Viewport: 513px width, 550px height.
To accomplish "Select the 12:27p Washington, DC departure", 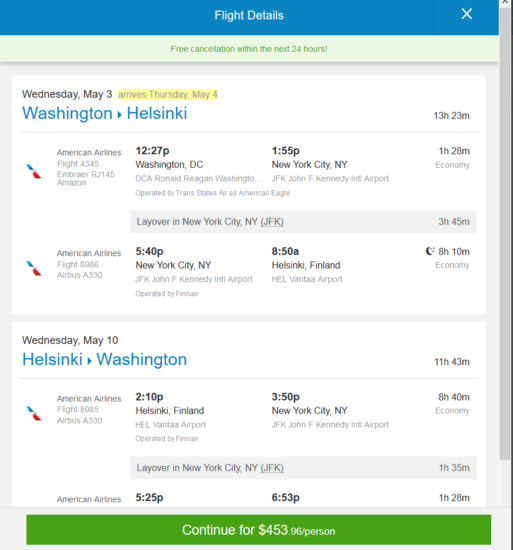I will click(169, 158).
